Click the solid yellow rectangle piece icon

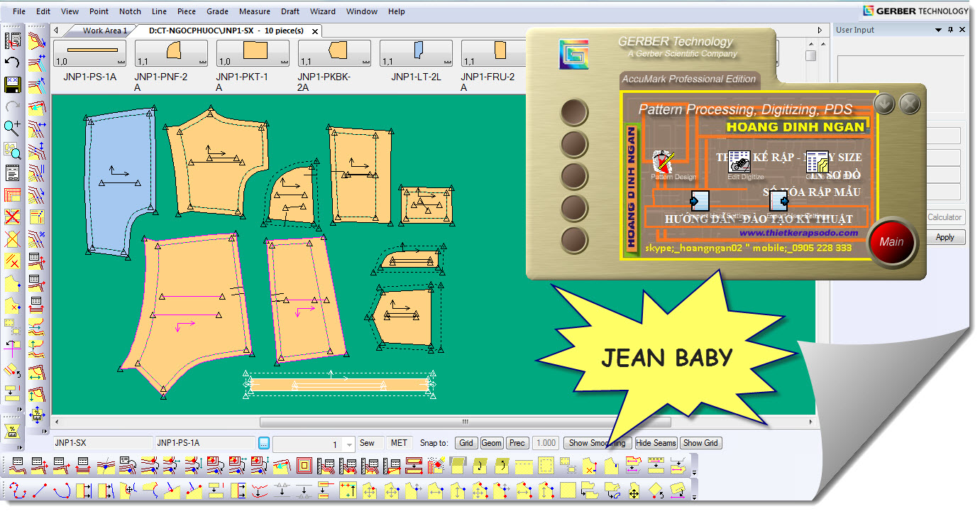coord(567,490)
